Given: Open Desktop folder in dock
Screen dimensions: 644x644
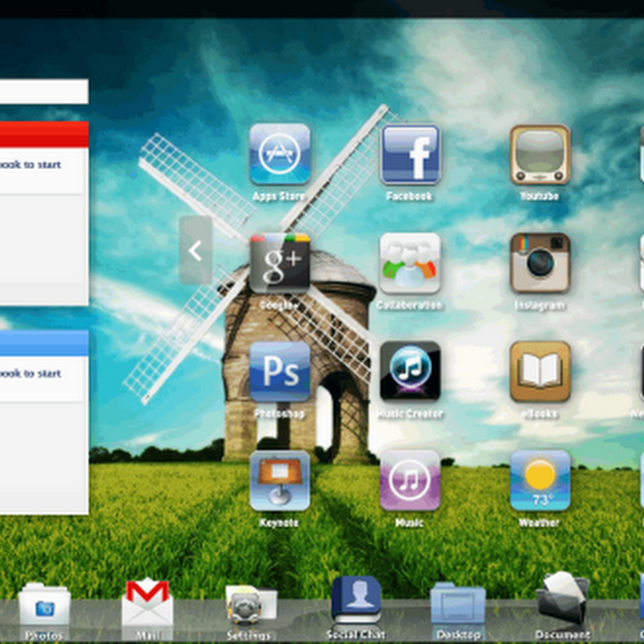Looking at the screenshot, I should [x=458, y=604].
